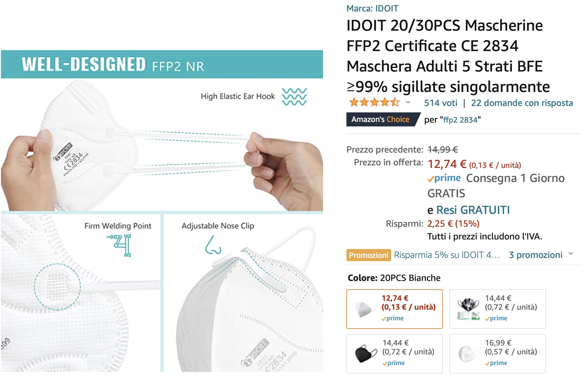The image size is (588, 378).
Task: Click the wavy elastic ear hook icon
Action: click(x=294, y=97)
